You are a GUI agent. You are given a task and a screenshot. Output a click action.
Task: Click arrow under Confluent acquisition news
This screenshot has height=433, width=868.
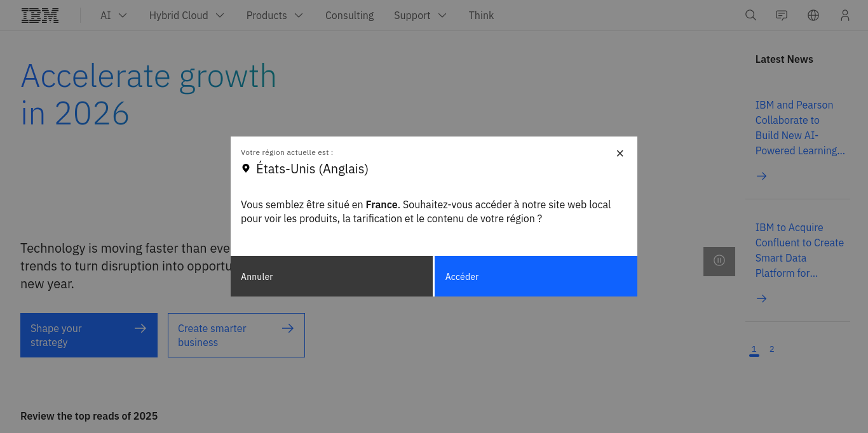click(x=761, y=298)
